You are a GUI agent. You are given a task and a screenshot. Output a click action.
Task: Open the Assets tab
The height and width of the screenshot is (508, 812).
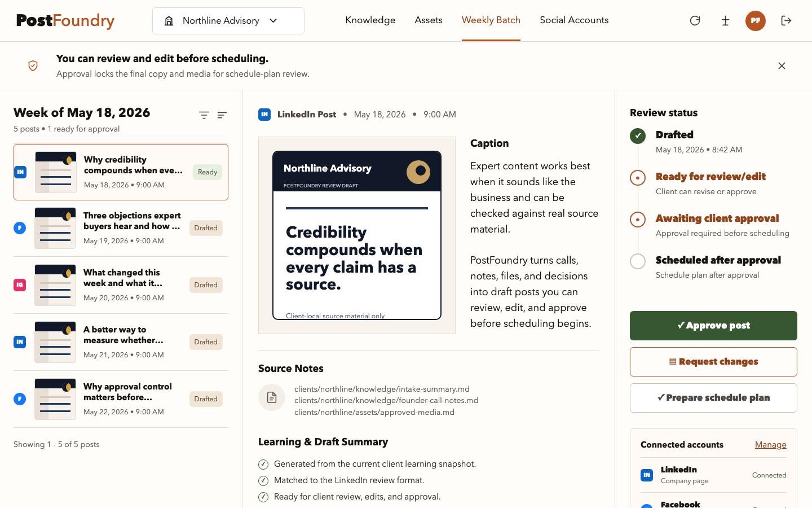click(x=429, y=20)
